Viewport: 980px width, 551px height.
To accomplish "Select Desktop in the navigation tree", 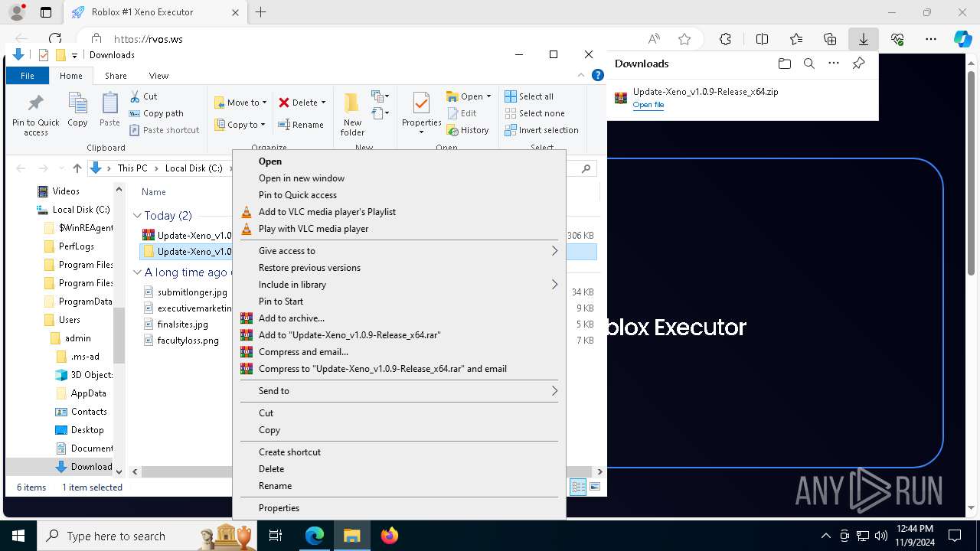I will [x=87, y=430].
